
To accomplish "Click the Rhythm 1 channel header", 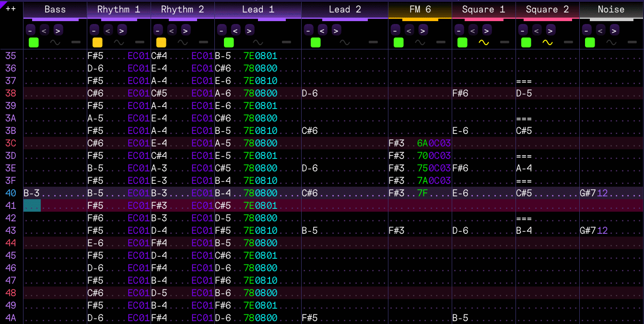I will pos(119,9).
